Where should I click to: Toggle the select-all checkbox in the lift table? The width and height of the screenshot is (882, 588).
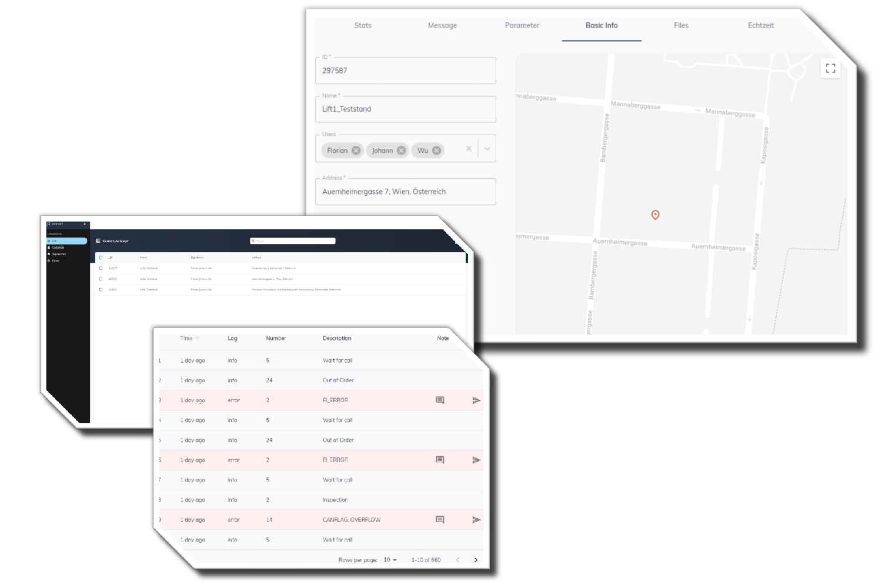101,258
